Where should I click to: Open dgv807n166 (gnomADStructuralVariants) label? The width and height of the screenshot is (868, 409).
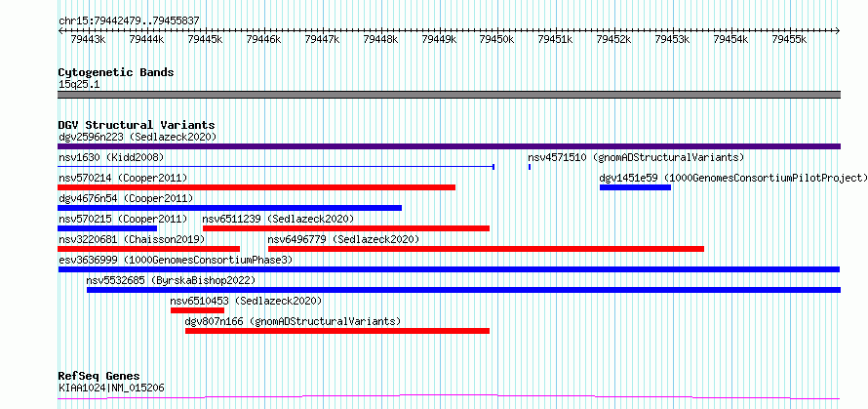[293, 321]
